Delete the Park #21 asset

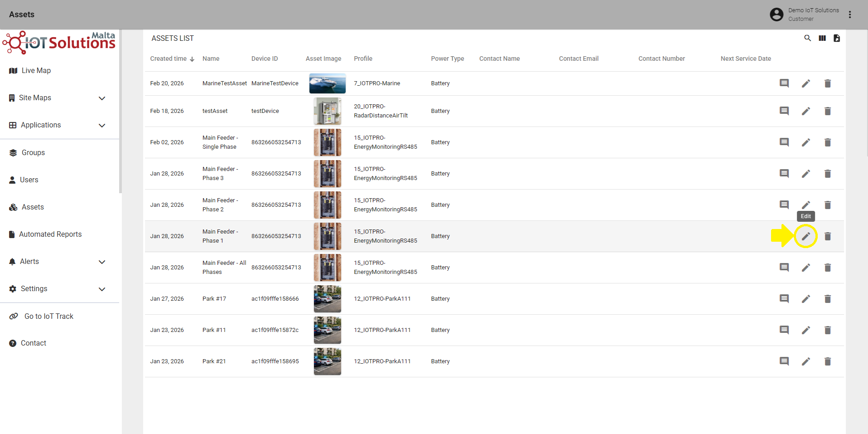828,361
